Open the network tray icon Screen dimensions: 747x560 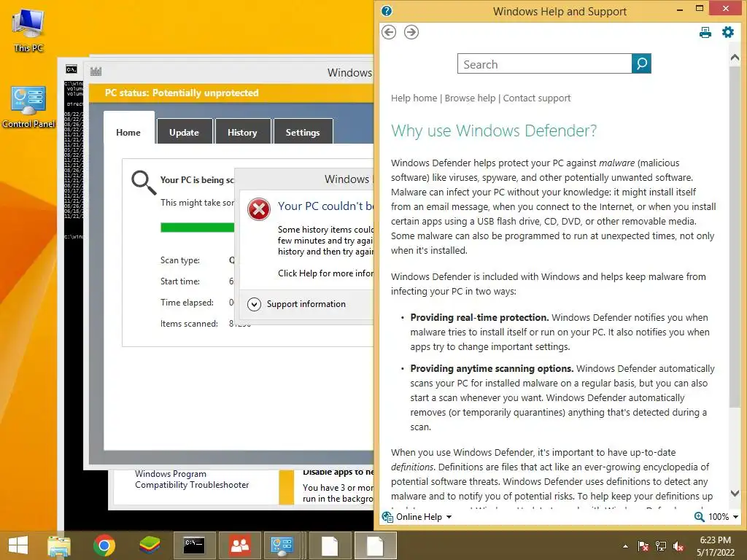coord(661,546)
